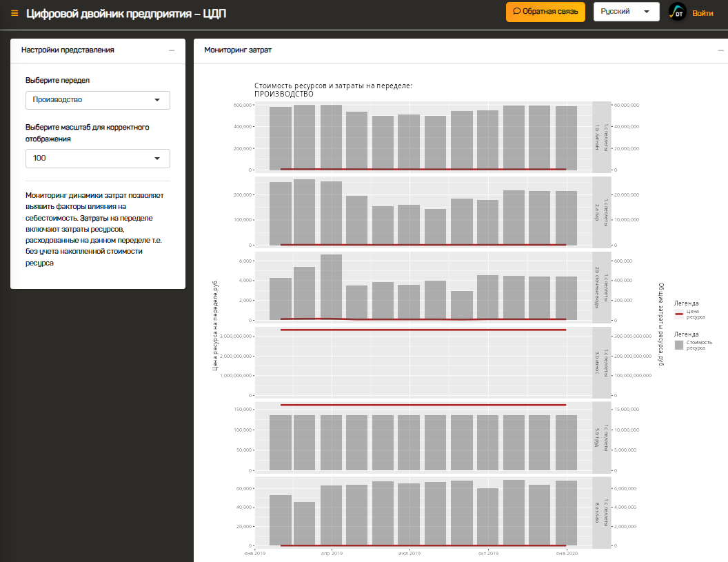
Task: Open the hamburger navigation menu
Action: pos(14,13)
